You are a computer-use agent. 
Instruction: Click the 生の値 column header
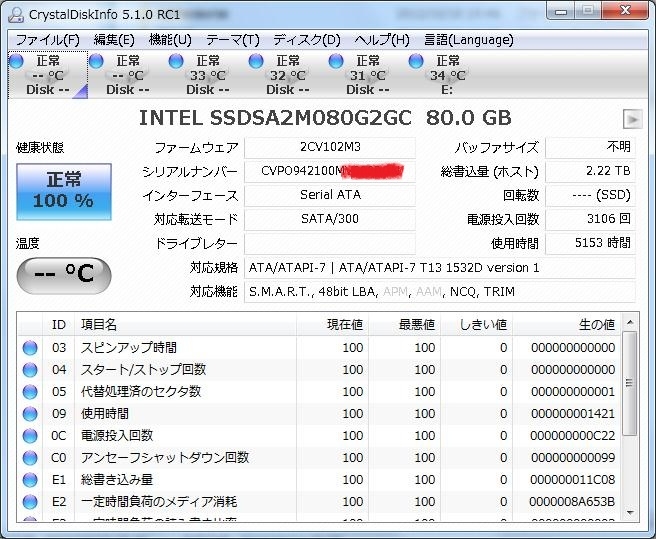click(597, 325)
